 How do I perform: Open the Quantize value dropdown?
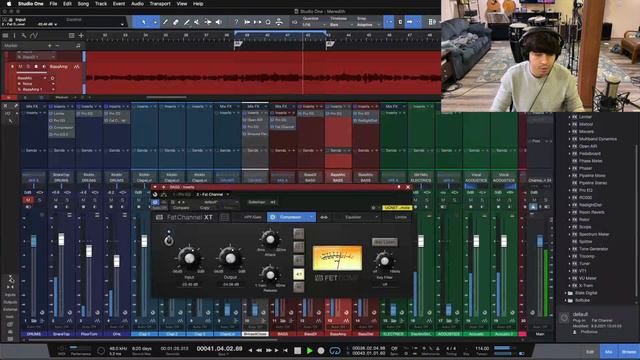pos(313,25)
